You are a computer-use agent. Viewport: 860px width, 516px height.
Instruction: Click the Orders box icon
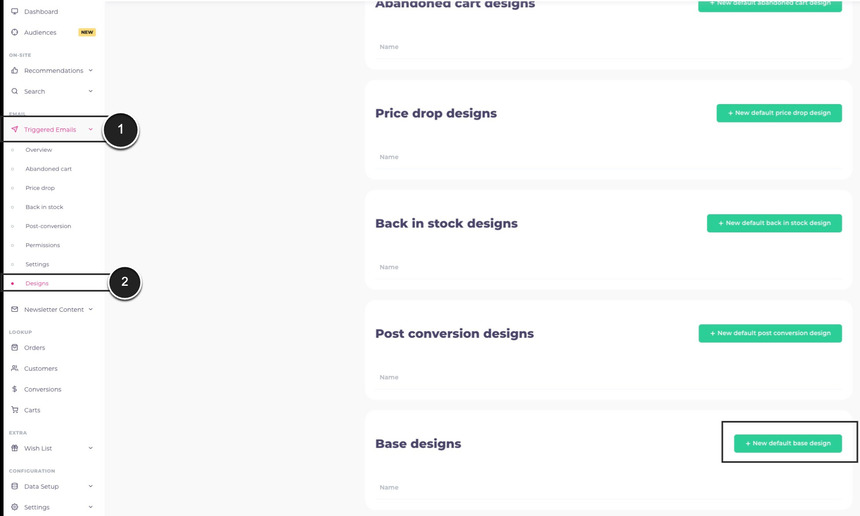click(14, 348)
